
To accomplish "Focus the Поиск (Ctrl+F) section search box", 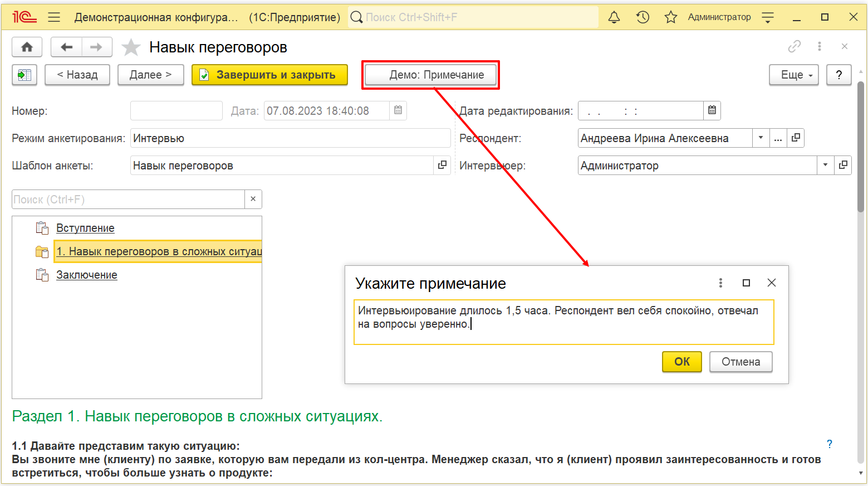I will pyautogui.click(x=128, y=199).
